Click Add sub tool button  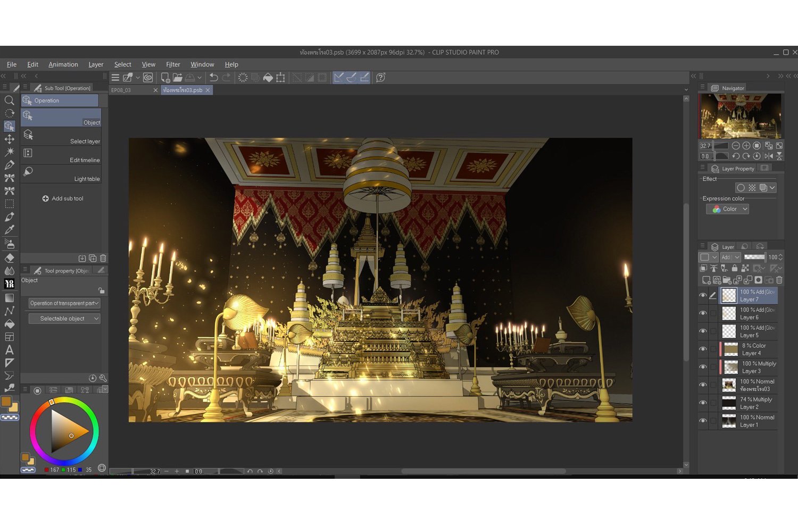point(63,198)
